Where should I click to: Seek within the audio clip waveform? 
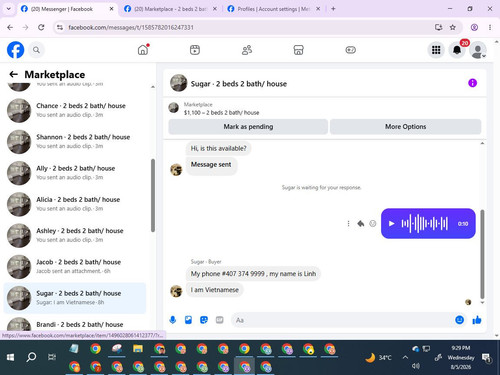(x=425, y=224)
